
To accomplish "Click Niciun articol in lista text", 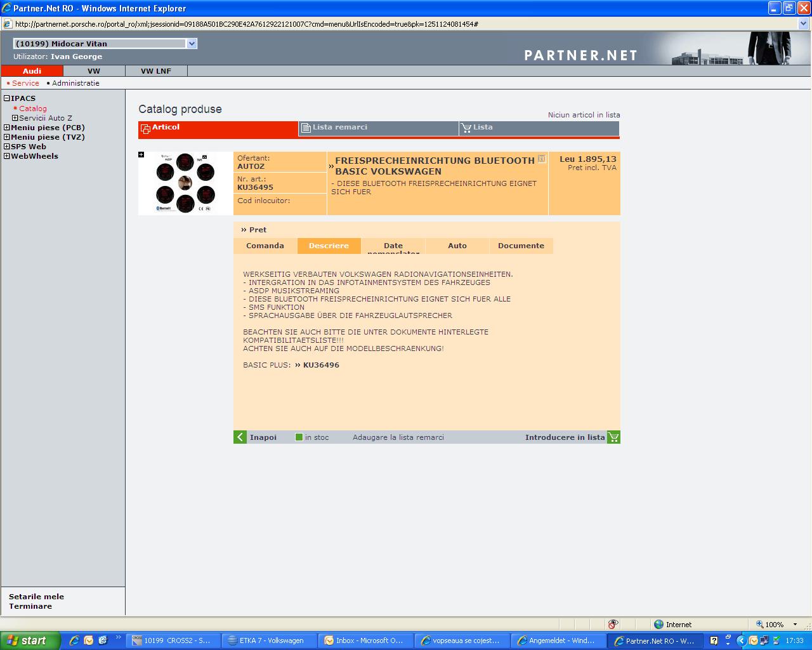I will [x=584, y=115].
